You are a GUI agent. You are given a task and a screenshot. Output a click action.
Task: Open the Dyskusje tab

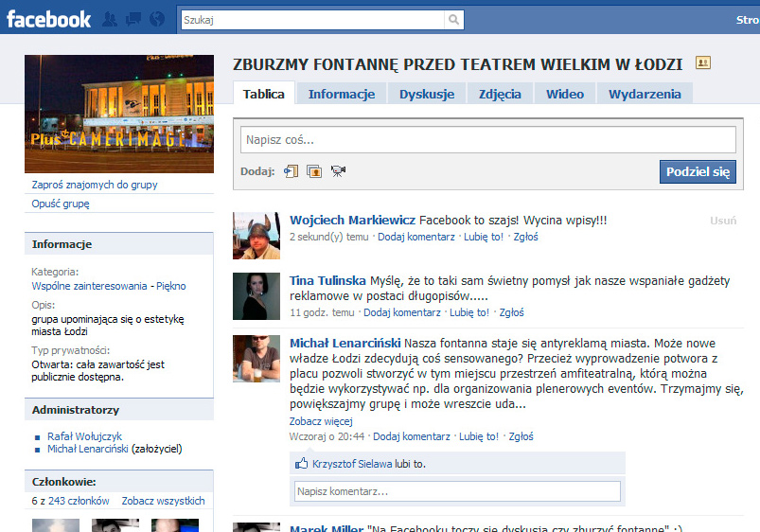pos(427,94)
